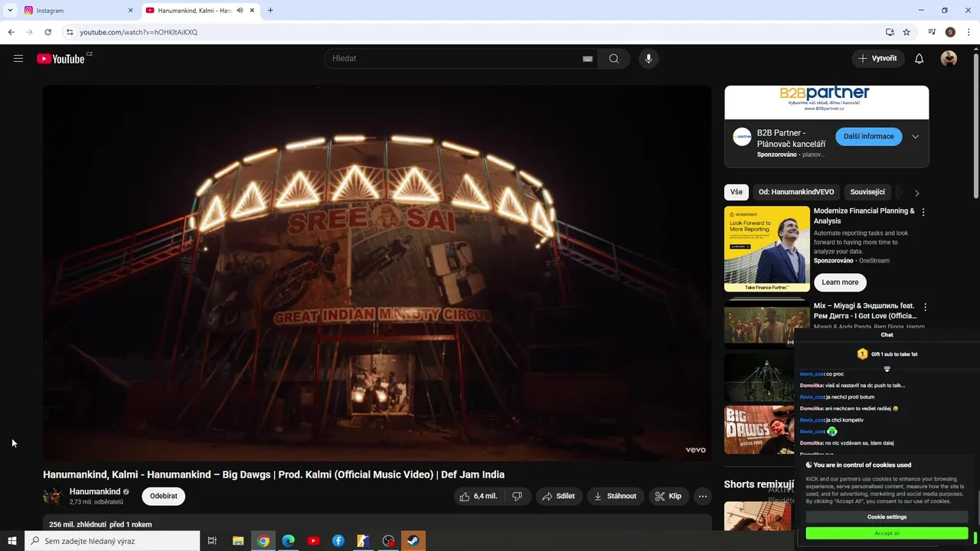Expand the Gift 1 sub banner arrow

point(887,369)
